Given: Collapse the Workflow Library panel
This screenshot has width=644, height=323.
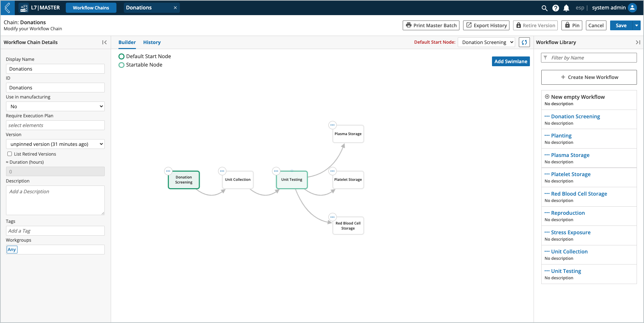Looking at the screenshot, I should (x=638, y=42).
